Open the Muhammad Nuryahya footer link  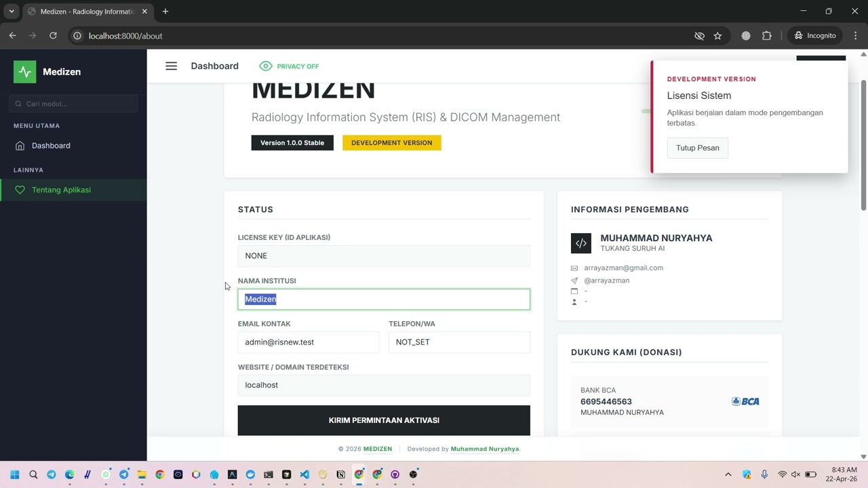coord(485,449)
